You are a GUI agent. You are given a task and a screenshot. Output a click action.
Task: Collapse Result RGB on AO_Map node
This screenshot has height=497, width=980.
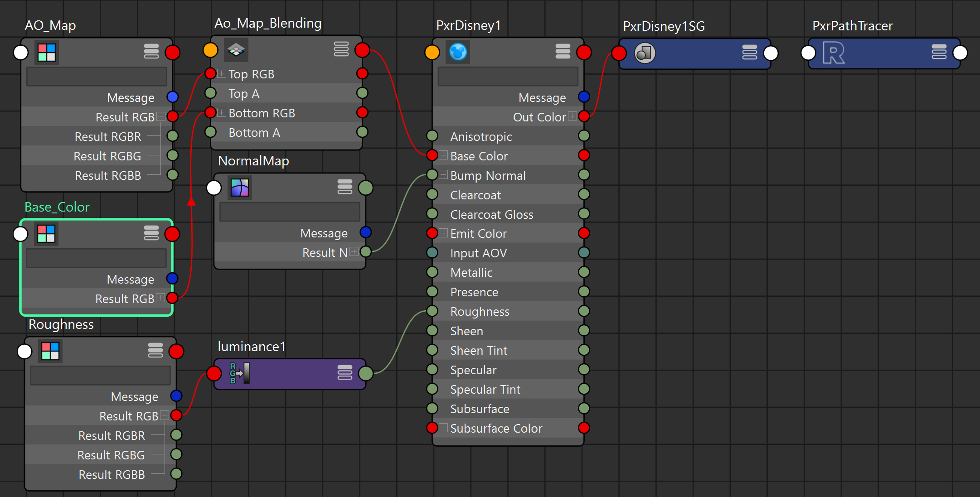click(x=160, y=117)
